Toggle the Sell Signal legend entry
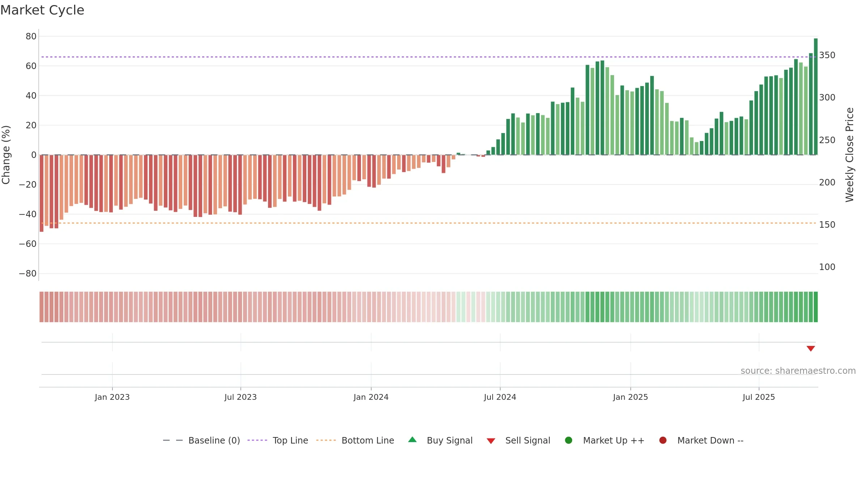 pyautogui.click(x=518, y=440)
